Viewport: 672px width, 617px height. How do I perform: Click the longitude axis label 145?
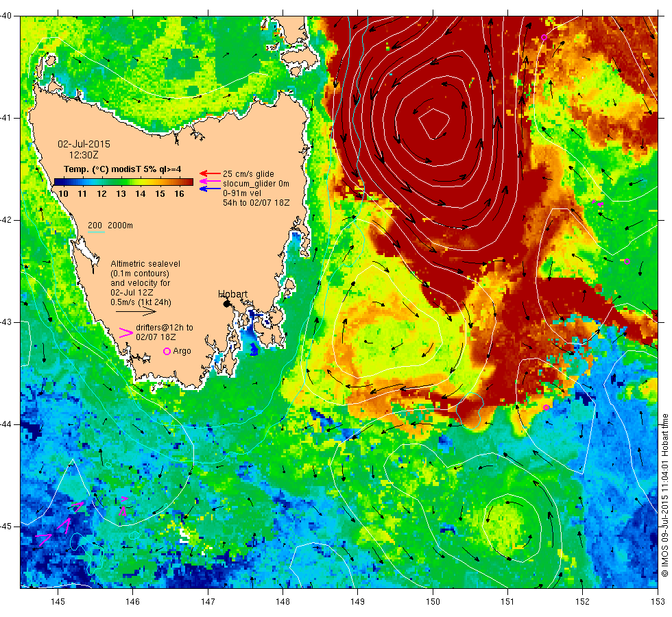pyautogui.click(x=58, y=602)
